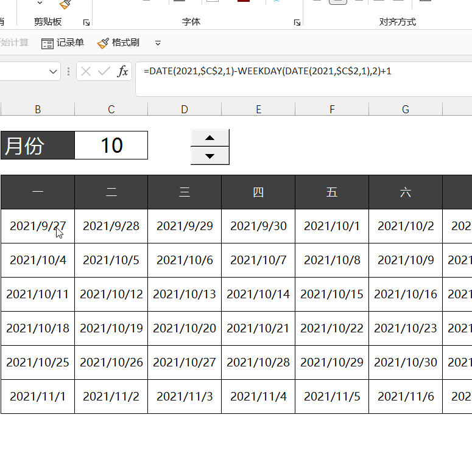472x476 pixels.
Task: Click the spin button down arrow
Action: coord(210,156)
